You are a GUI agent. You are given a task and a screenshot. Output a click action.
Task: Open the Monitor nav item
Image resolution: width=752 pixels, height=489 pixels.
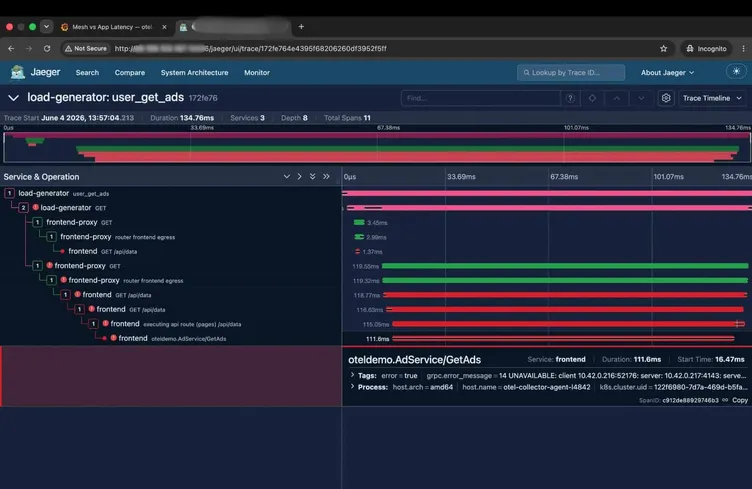coord(257,73)
